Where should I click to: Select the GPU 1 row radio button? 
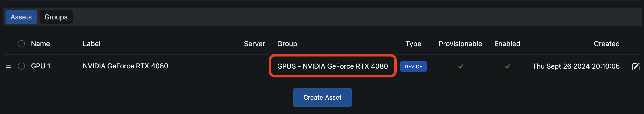tap(21, 66)
